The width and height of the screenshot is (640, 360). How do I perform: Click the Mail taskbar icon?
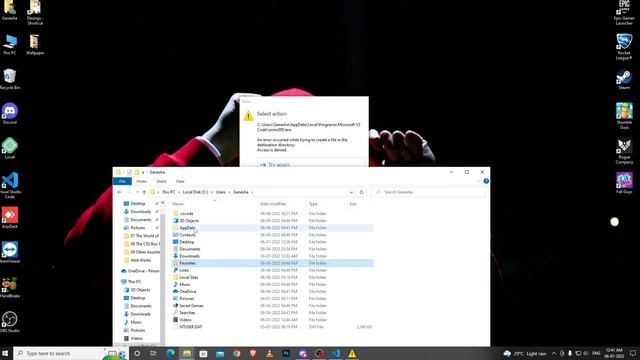(x=220, y=353)
